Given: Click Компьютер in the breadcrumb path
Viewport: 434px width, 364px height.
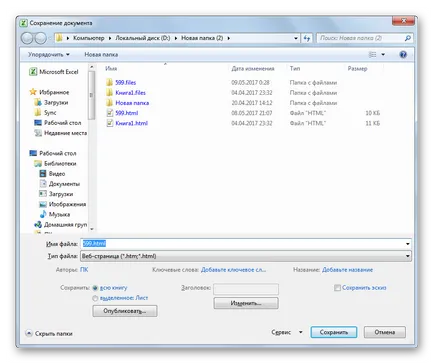Looking at the screenshot, I should (89, 38).
